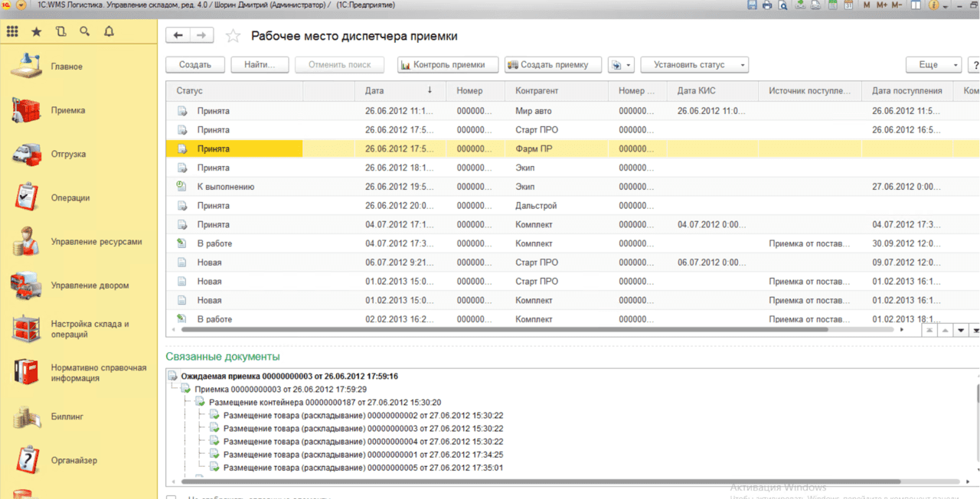This screenshot has height=499, width=980.
Task: Add this page to favorites star
Action: [233, 36]
